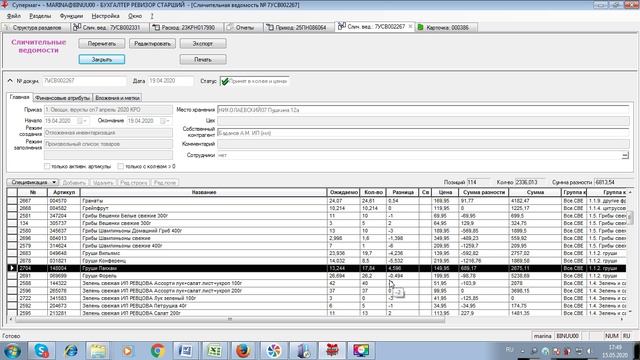Tick the row checkbox for Гранаты
The width and height of the screenshot is (640, 360).
(x=12, y=201)
